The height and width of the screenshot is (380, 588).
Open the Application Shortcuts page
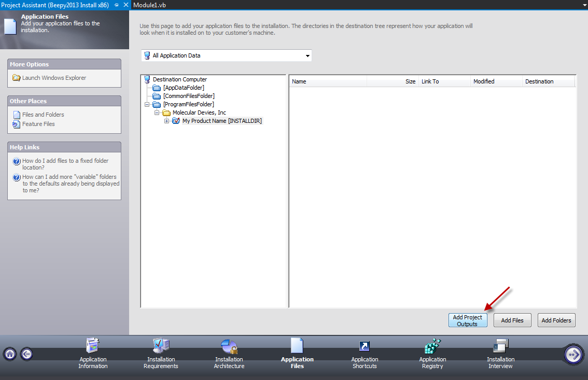click(x=365, y=354)
